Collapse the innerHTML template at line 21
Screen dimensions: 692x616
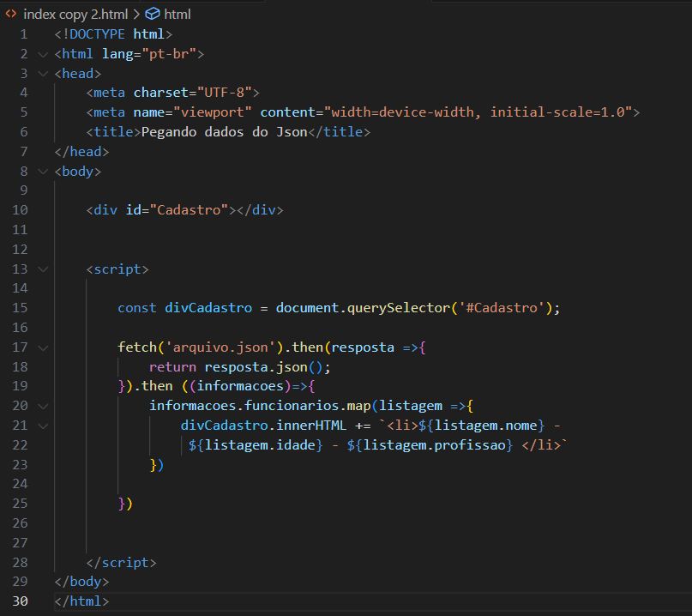point(43,426)
